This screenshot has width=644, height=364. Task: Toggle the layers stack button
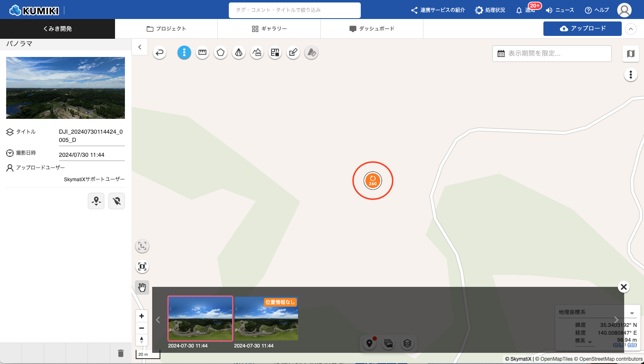coord(407,343)
